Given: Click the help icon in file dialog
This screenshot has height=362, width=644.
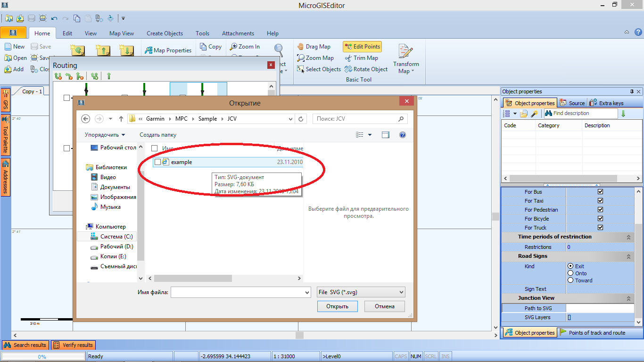Looking at the screenshot, I should pos(403,135).
